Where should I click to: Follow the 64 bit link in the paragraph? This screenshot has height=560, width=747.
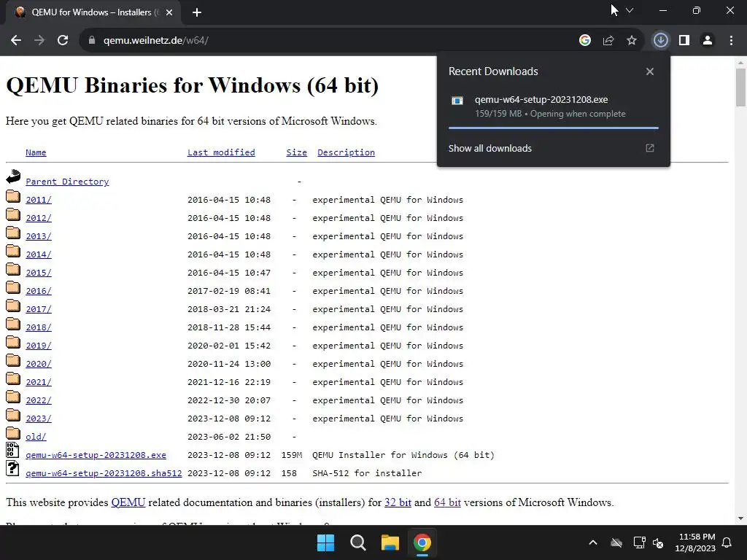pos(447,502)
